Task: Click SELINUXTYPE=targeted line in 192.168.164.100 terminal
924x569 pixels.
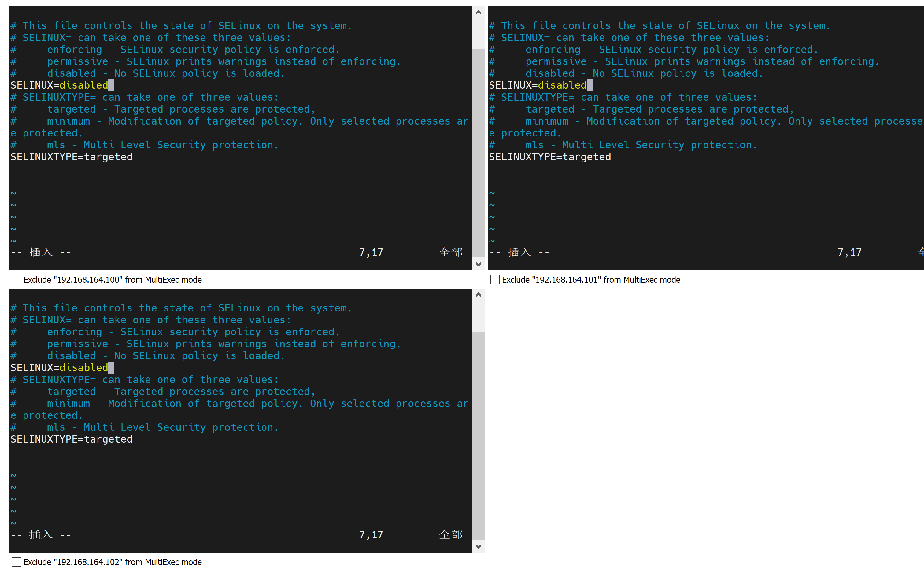Action: [72, 157]
